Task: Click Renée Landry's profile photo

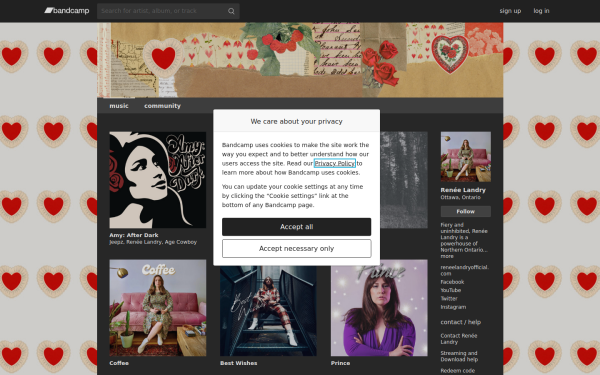Action: pyautogui.click(x=466, y=157)
